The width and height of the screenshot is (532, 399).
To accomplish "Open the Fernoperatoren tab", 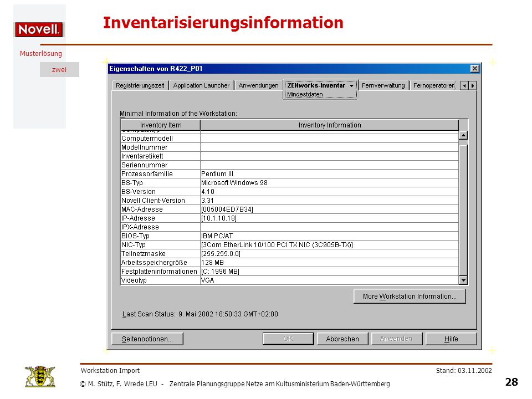I will click(x=433, y=85).
